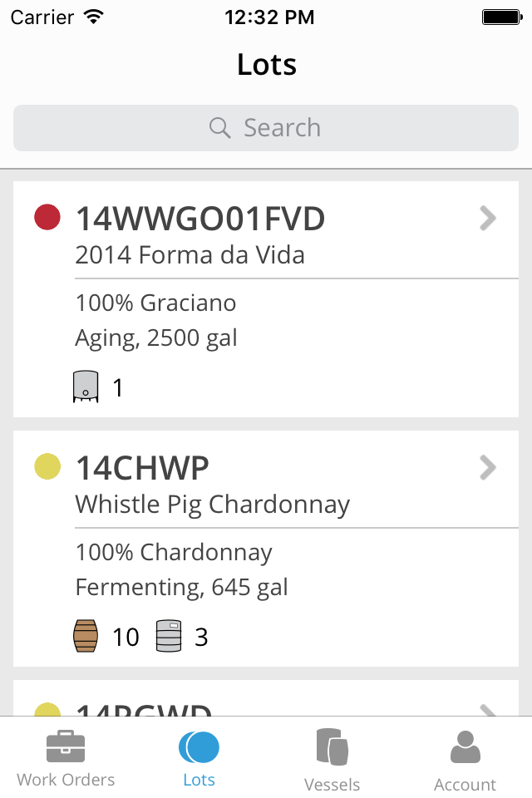Open the 2014 Forma da Vida lot name
This screenshot has height=798, width=532.
190,254
